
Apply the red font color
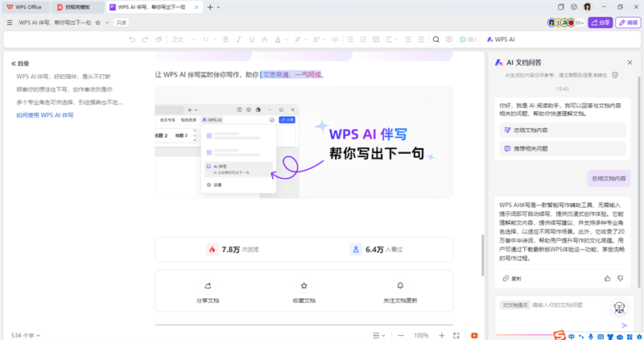pyautogui.click(x=278, y=39)
